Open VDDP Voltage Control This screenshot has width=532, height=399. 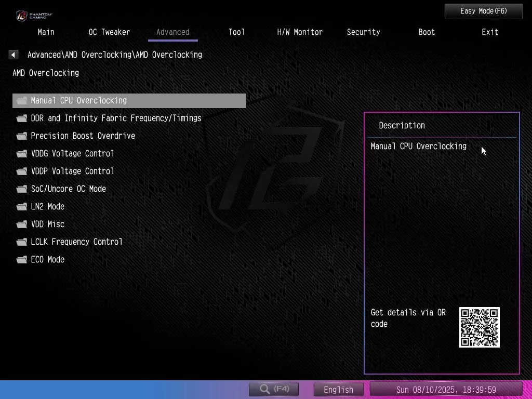pyautogui.click(x=72, y=171)
